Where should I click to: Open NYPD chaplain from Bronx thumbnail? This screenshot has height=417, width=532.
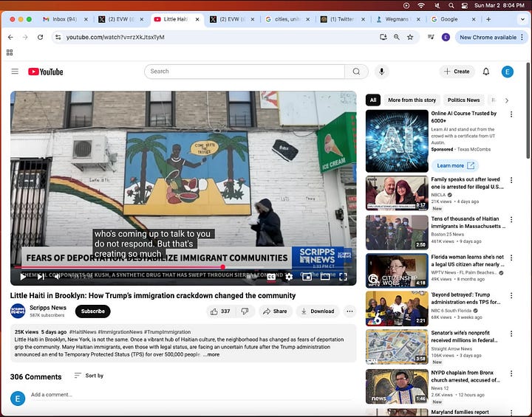[x=397, y=387]
